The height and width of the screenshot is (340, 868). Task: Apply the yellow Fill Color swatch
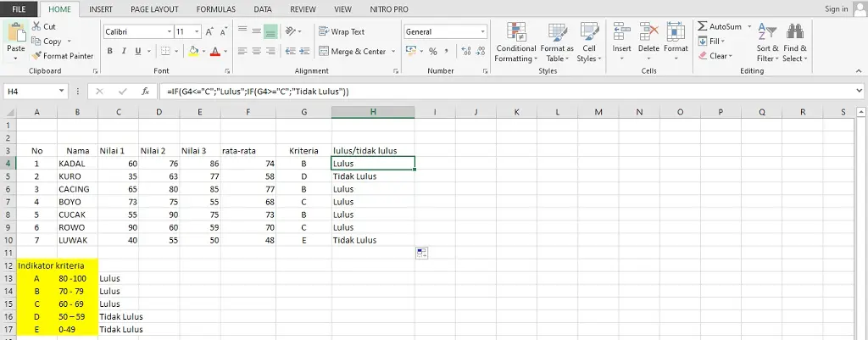coord(194,51)
